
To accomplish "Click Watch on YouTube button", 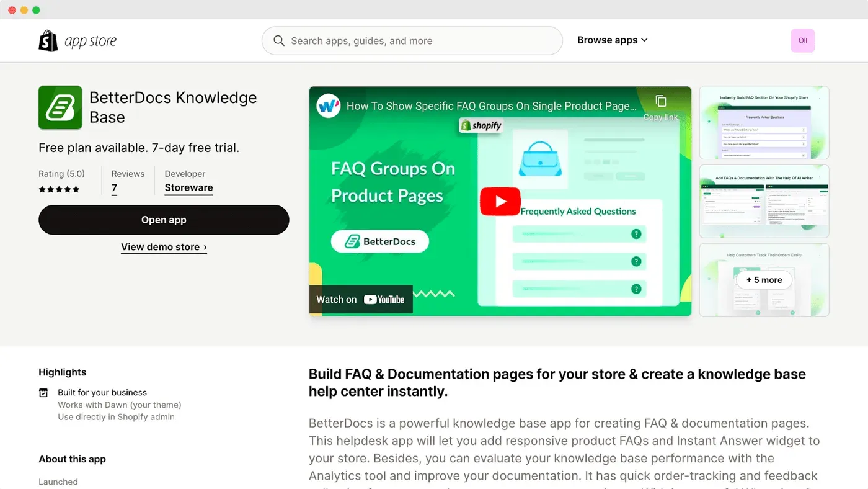I will click(x=361, y=299).
